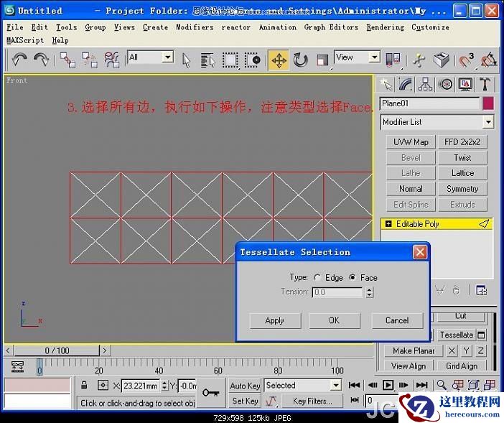Click Apply in Tessellate Selection dialog
This screenshot has width=504, height=423.
275,320
